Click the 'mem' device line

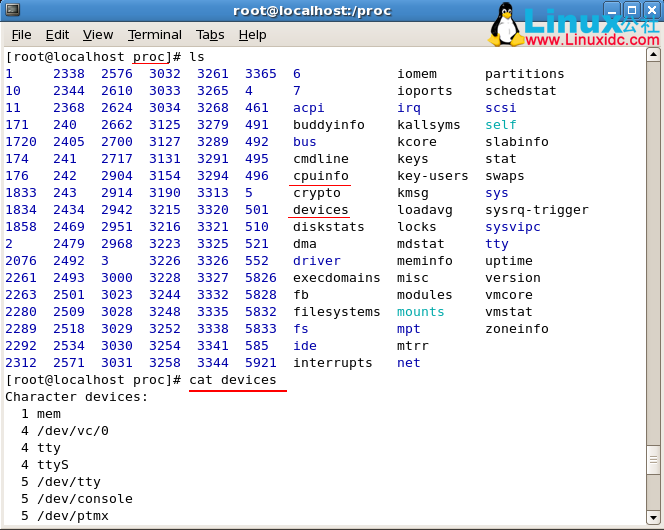pyautogui.click(x=41, y=414)
